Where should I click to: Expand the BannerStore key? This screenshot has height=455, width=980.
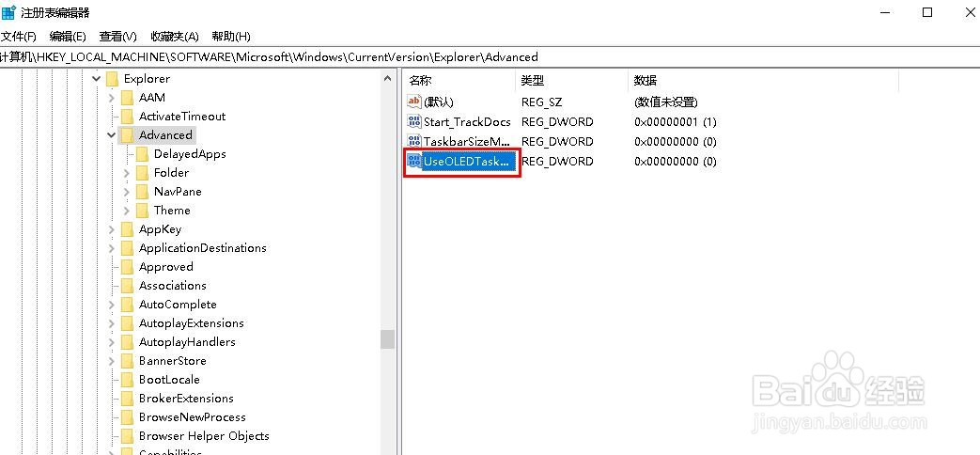[111, 361]
